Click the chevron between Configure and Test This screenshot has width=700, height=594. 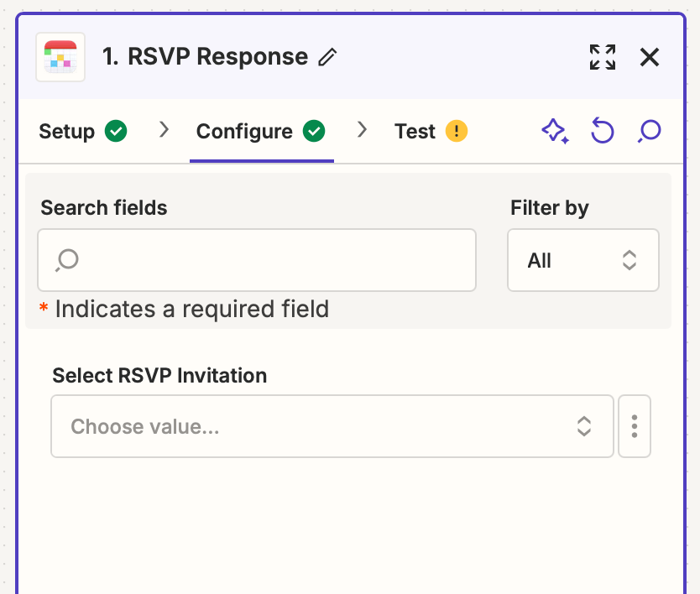pos(362,130)
